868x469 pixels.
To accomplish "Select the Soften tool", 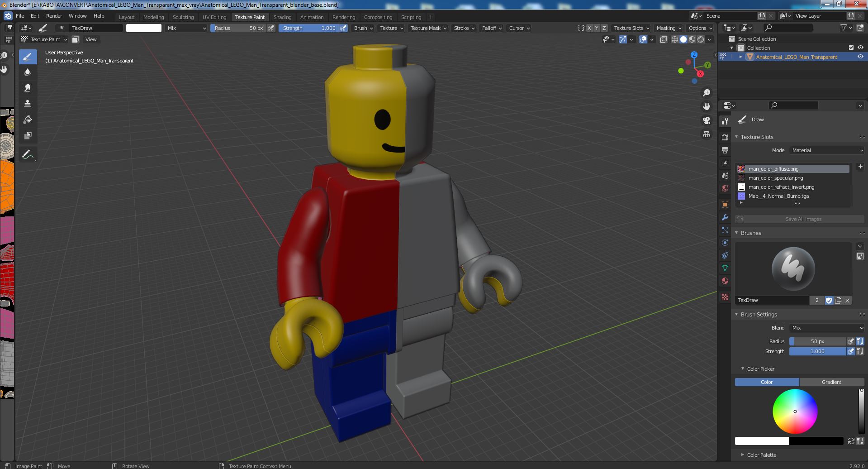I will click(x=27, y=72).
